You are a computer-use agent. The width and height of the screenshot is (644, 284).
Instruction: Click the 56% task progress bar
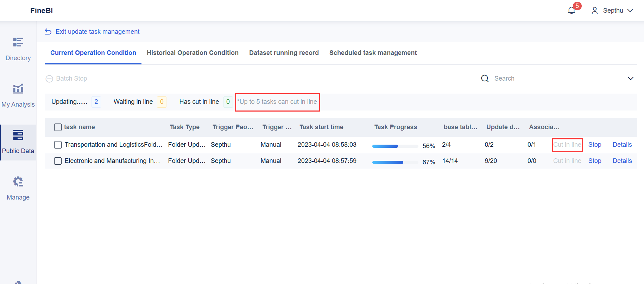tap(396, 146)
